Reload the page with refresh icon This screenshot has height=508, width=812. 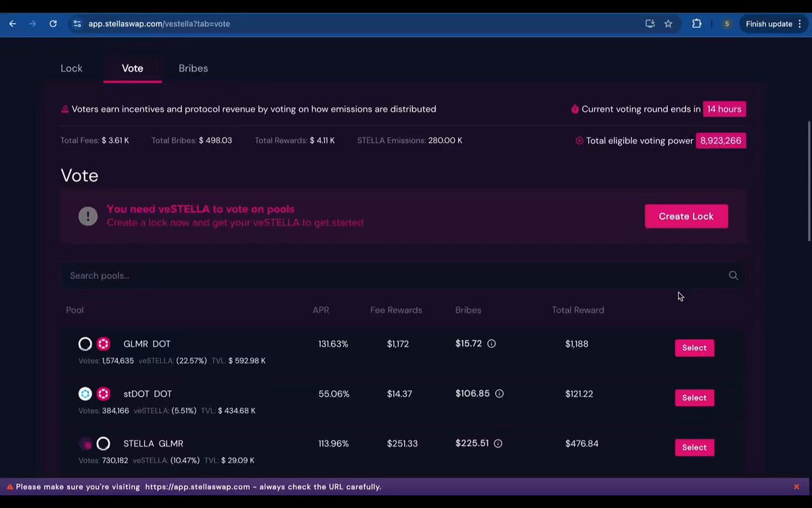coord(53,24)
